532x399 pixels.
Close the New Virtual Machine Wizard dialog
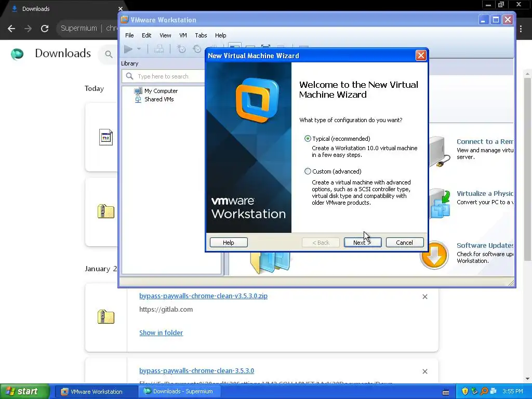click(x=421, y=55)
